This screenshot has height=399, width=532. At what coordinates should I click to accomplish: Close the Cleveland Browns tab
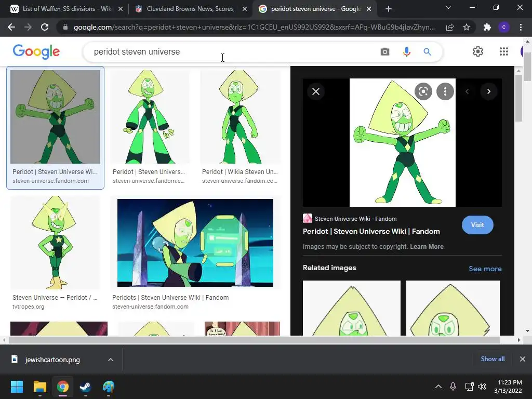click(245, 9)
